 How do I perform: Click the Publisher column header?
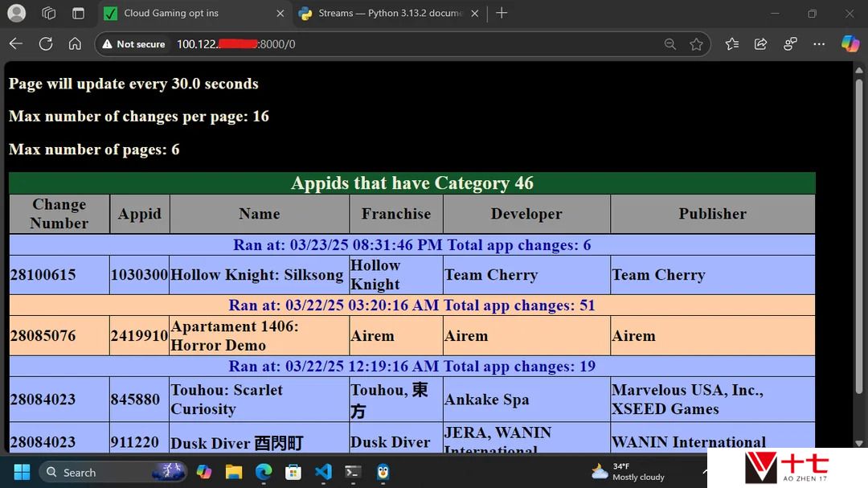pos(712,214)
